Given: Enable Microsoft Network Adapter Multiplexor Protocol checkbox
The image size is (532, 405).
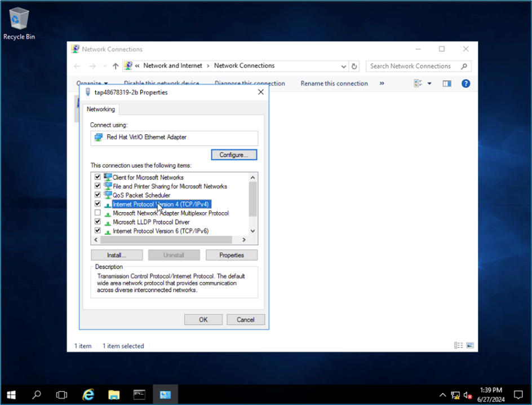Looking at the screenshot, I should click(97, 213).
